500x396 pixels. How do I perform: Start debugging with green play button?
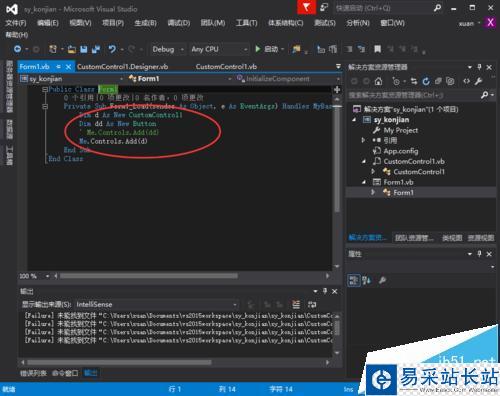(x=258, y=49)
